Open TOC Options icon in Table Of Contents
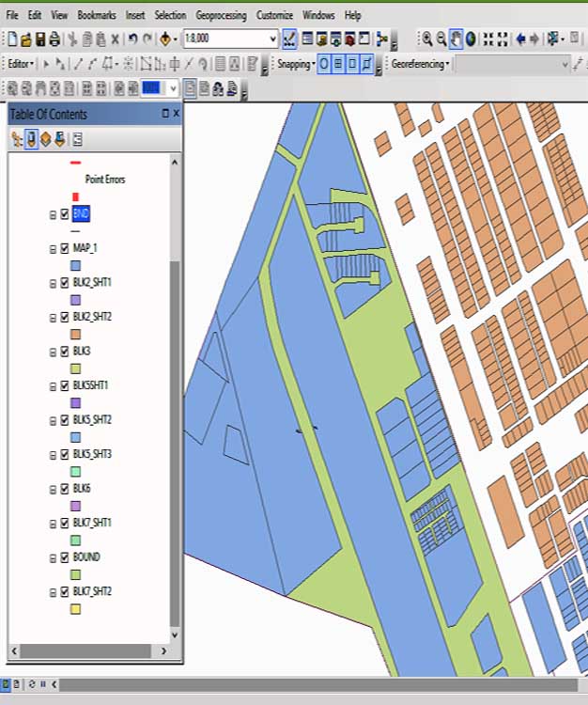The width and height of the screenshot is (588, 705). pos(77,140)
